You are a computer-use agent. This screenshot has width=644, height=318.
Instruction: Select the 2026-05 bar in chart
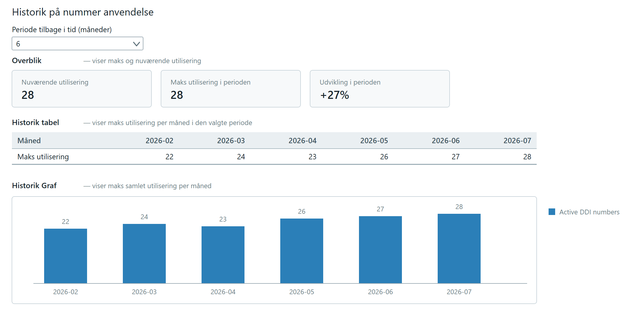click(x=302, y=251)
